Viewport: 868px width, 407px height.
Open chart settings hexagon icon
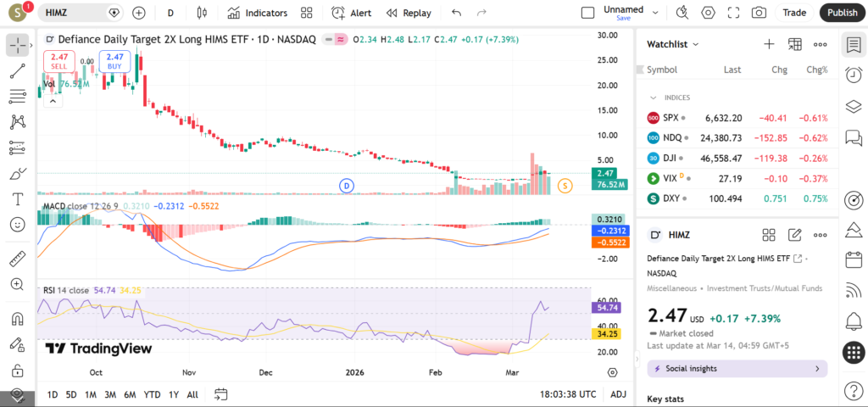pyautogui.click(x=709, y=13)
